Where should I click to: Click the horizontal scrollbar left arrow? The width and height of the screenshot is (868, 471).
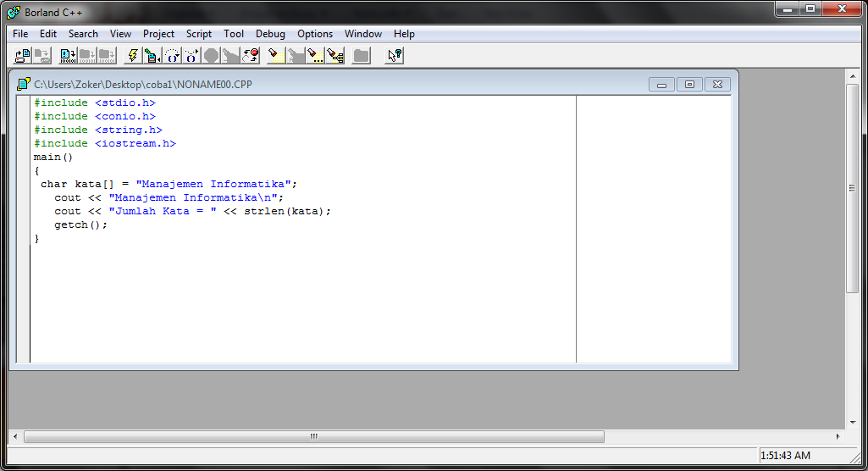[15, 436]
